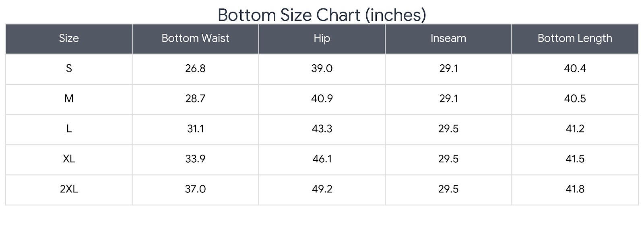Click the 40.9 hip value
The image size is (644, 229).
click(322, 98)
